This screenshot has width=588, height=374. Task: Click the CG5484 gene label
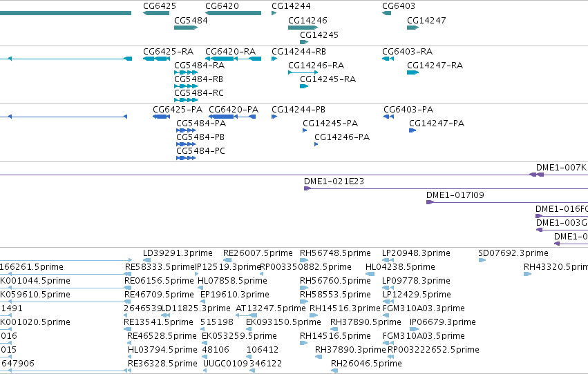pos(191,21)
